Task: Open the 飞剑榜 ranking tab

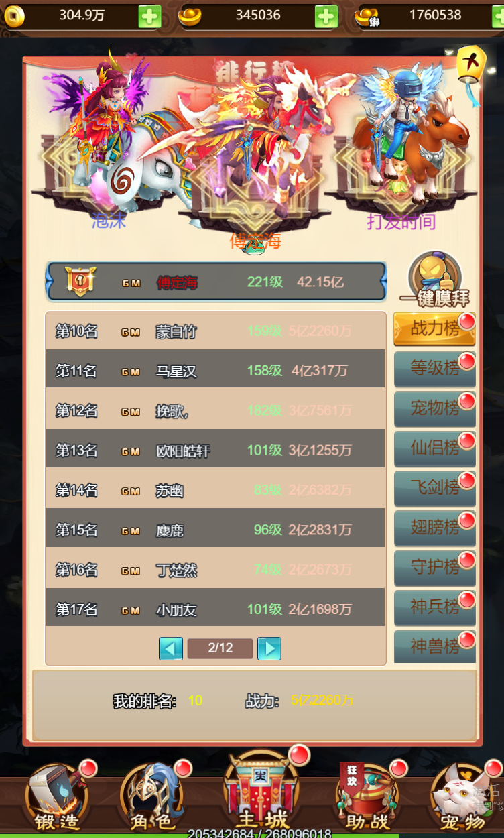Action: pos(434,488)
